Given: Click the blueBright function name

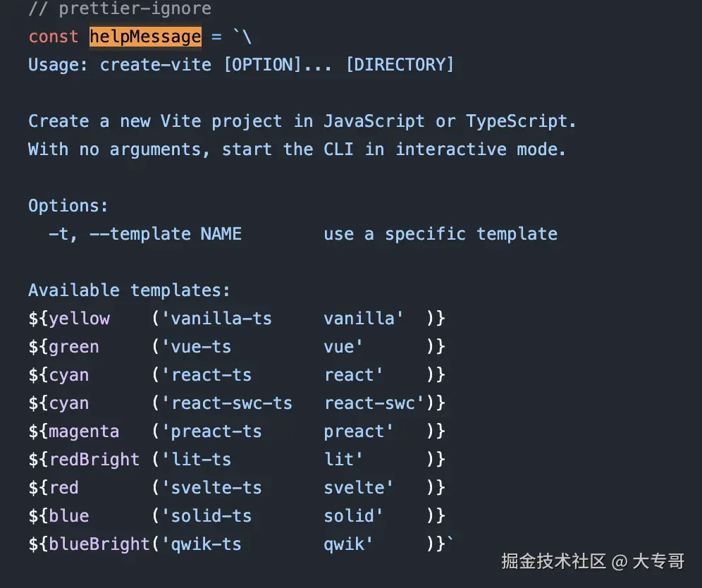Looking at the screenshot, I should click(99, 544).
